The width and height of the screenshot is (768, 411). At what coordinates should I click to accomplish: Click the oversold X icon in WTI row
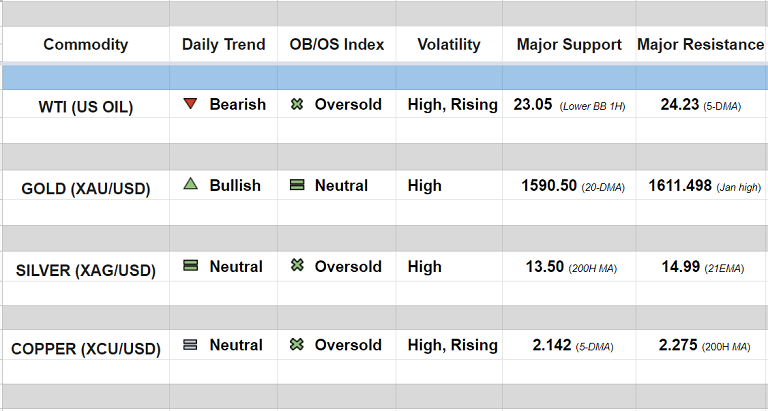296,104
